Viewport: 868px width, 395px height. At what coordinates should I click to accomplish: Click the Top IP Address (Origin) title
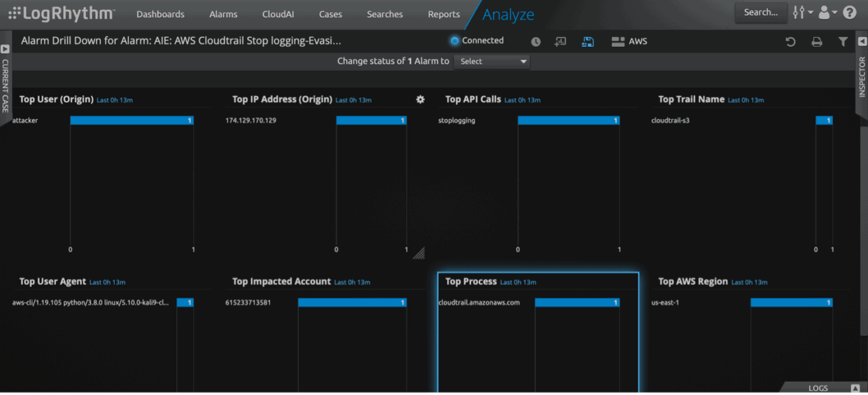point(282,99)
